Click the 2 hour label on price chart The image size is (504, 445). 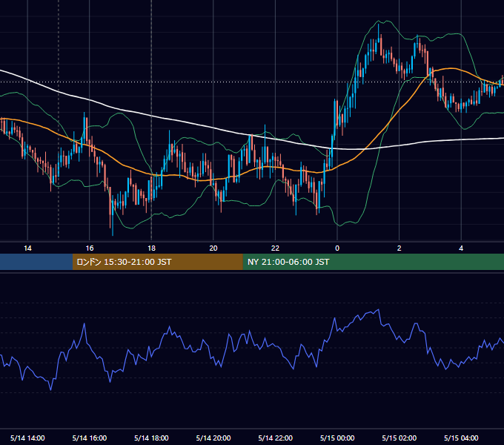click(x=399, y=248)
